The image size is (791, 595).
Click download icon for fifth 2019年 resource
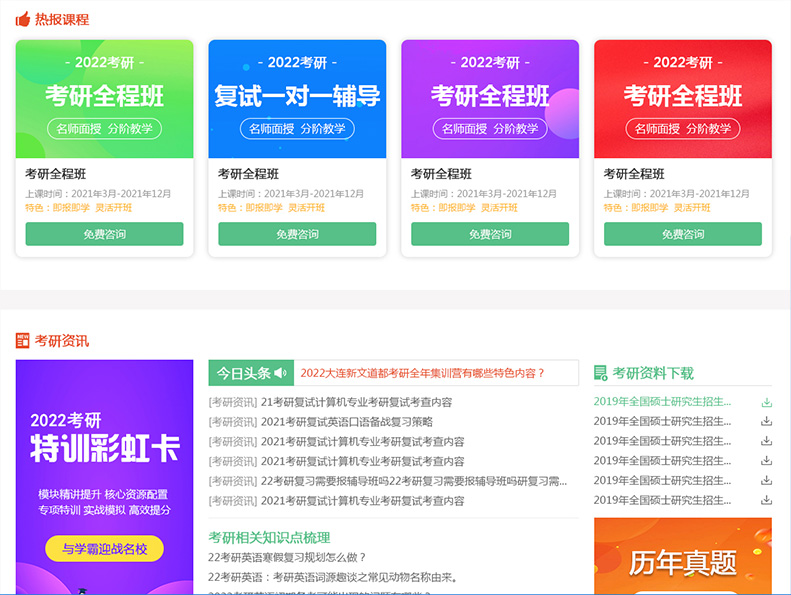(766, 480)
